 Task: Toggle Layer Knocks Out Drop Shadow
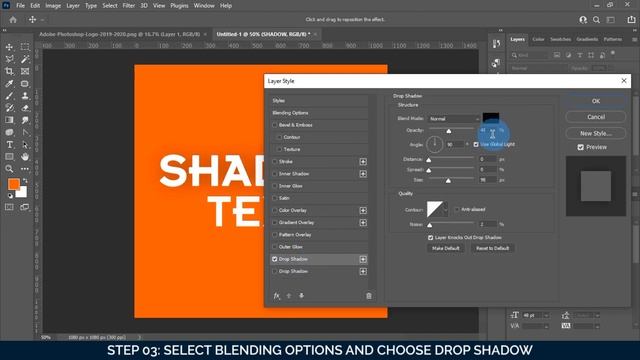pyautogui.click(x=431, y=238)
